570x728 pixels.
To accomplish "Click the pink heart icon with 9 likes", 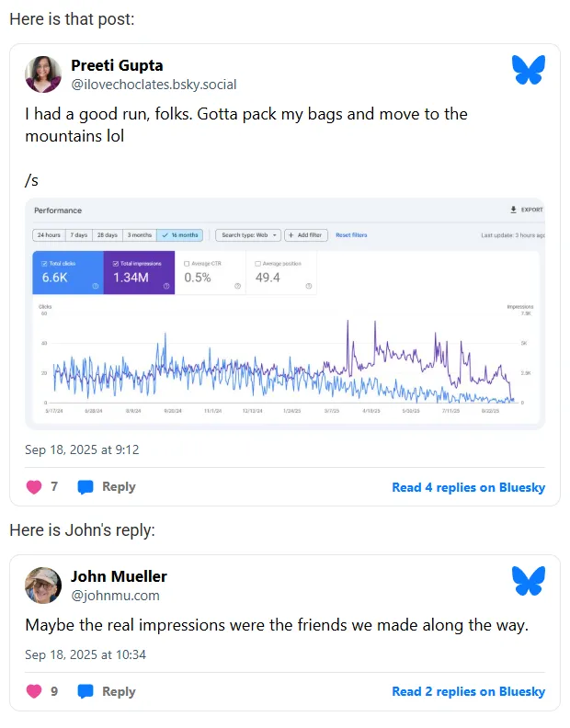I will coord(34,691).
